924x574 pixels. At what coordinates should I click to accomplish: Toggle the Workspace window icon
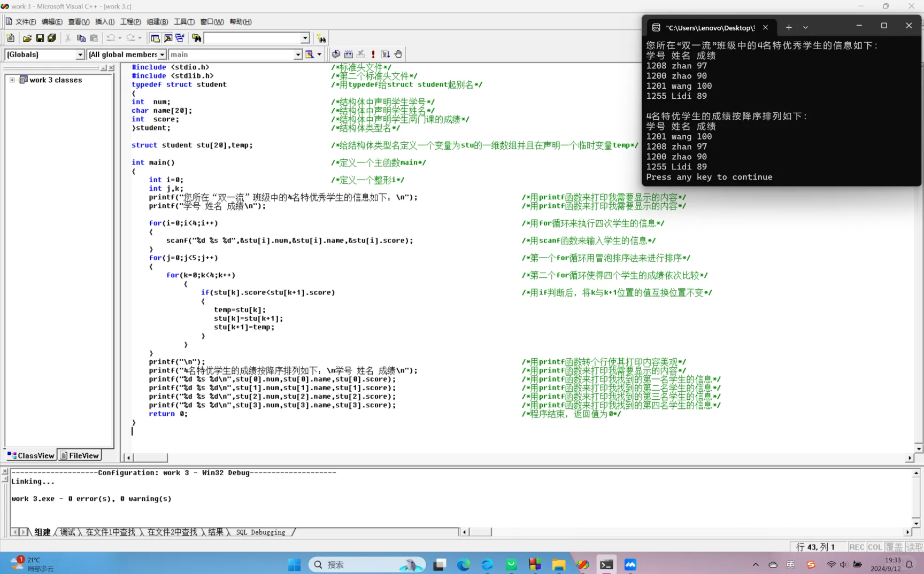pos(155,38)
